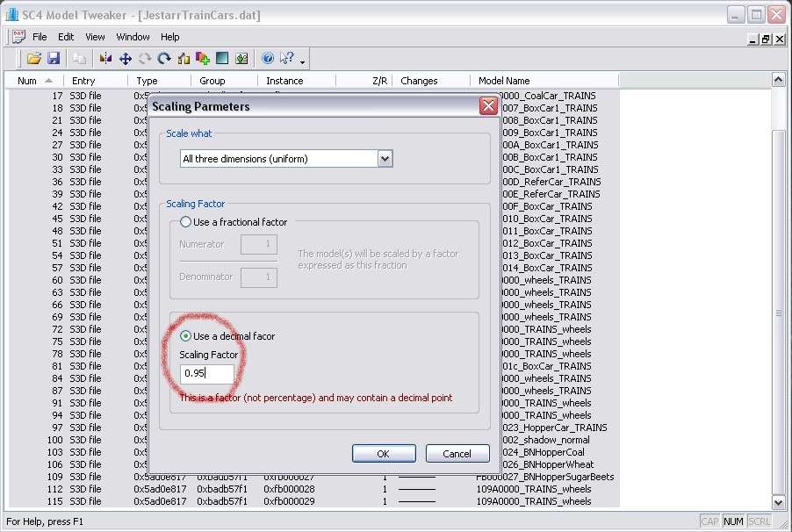Close the Scaling Parameters dialog with the X

(x=488, y=106)
